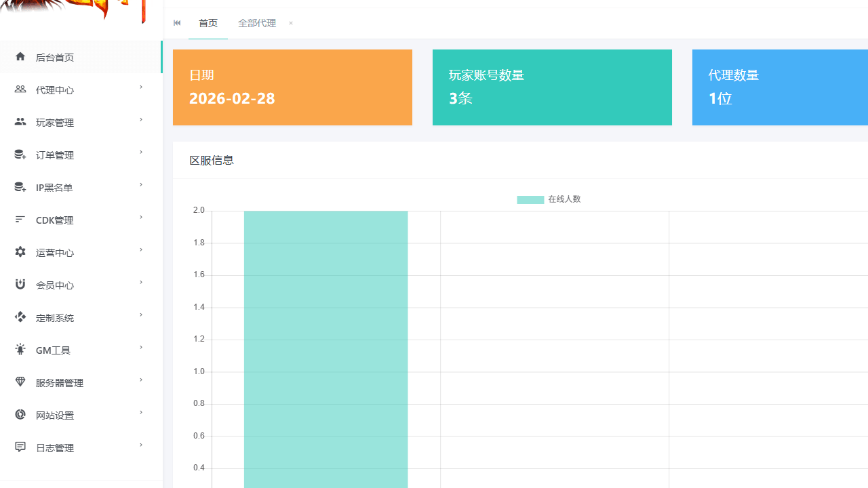Open the CDK管理 icon

(x=20, y=218)
